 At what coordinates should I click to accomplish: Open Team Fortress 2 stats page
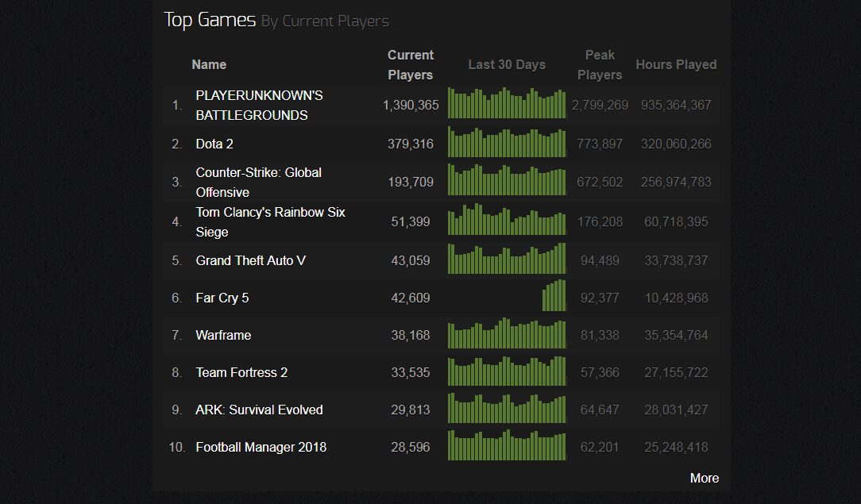[x=241, y=372]
